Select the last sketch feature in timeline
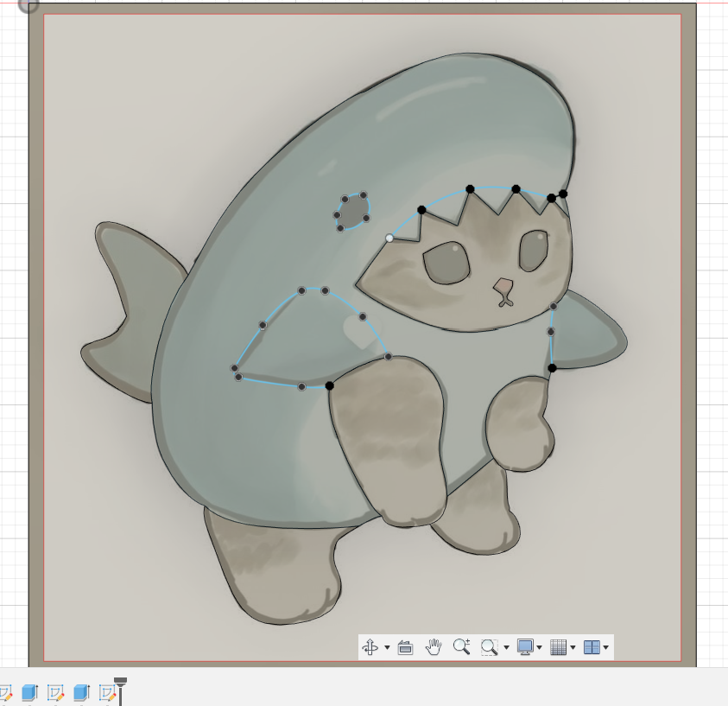The height and width of the screenshot is (706, 728). pyautogui.click(x=105, y=691)
